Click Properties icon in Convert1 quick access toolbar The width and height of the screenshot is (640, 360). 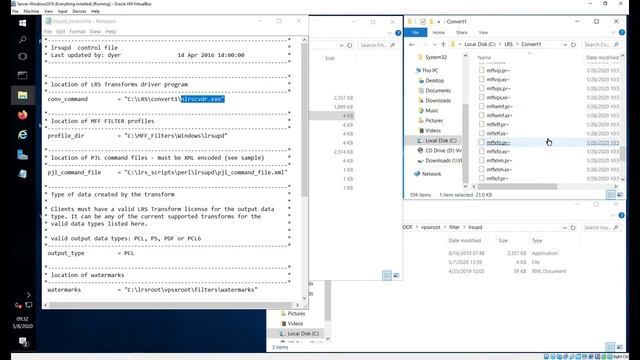point(423,21)
